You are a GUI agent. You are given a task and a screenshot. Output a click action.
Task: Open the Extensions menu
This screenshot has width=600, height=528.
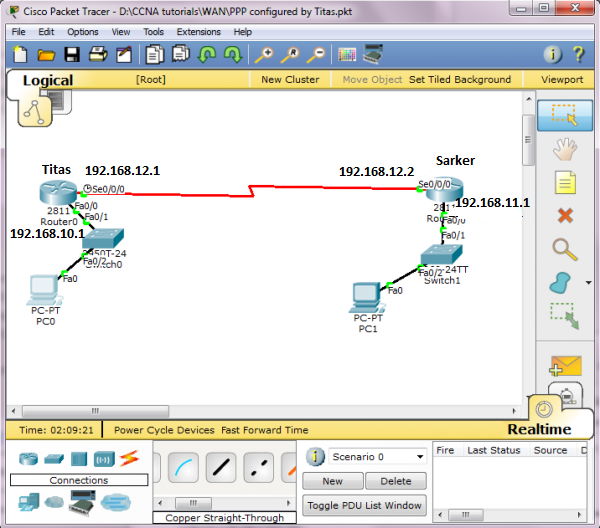(198, 32)
